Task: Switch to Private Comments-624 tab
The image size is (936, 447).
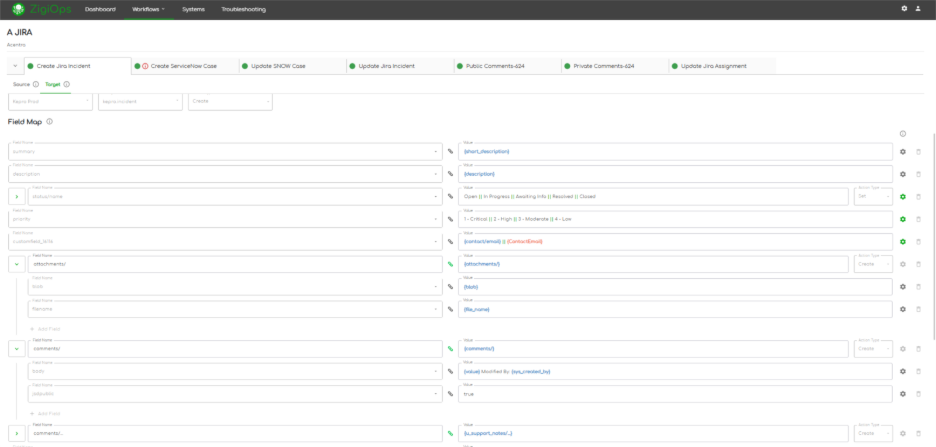Action: coord(615,66)
